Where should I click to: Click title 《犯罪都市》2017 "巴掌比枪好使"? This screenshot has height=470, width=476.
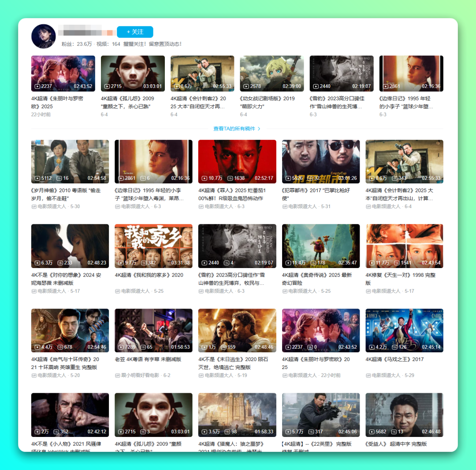316,194
